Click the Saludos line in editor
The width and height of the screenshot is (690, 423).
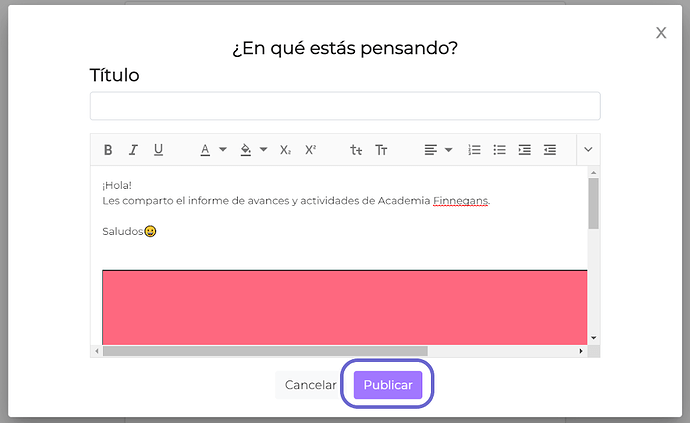[x=123, y=232]
